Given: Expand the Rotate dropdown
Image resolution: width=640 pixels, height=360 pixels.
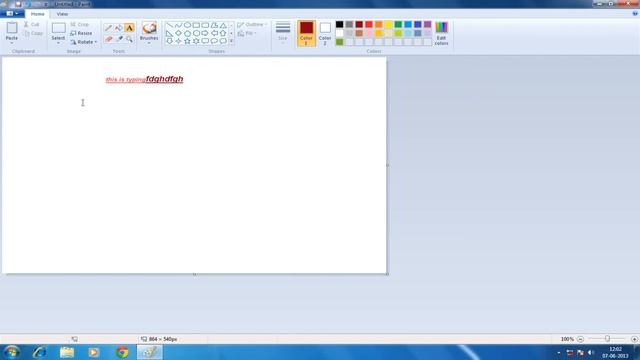Looking at the screenshot, I should tap(96, 42).
